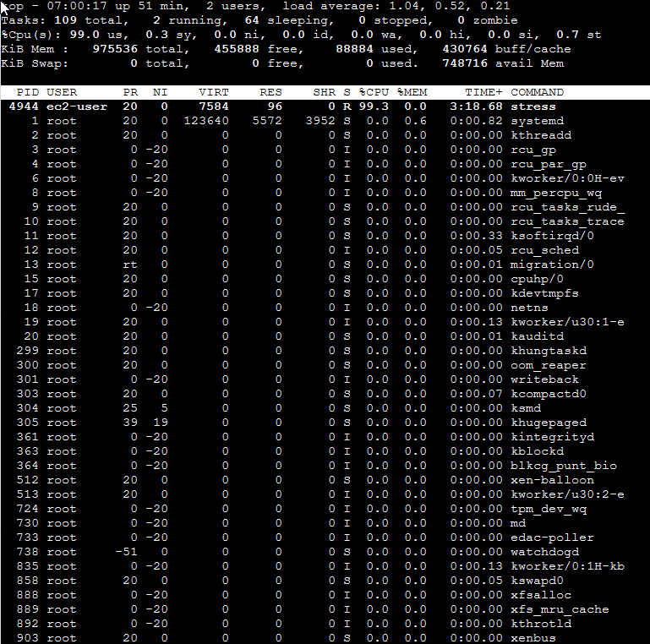
Task: Select the md process name
Action: [x=518, y=523]
